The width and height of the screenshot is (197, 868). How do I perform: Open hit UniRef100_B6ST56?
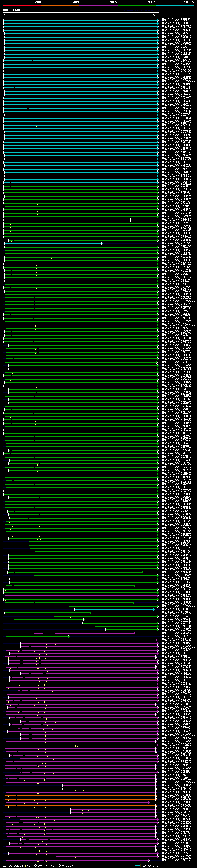click(176, 159)
